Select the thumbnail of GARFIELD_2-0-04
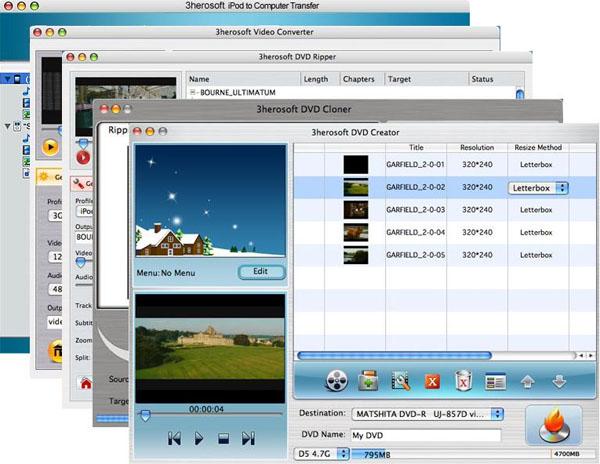Screen dimensions: 600x464 [x=356, y=233]
